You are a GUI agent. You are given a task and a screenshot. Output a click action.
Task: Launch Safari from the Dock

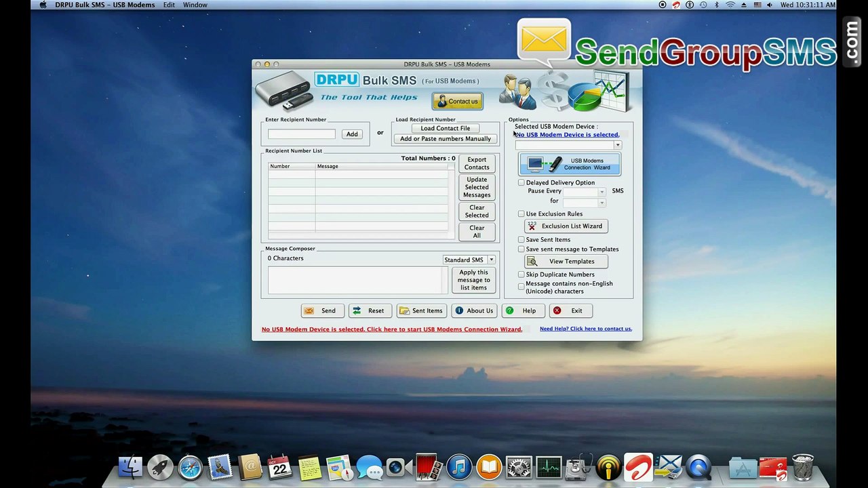pyautogui.click(x=190, y=468)
